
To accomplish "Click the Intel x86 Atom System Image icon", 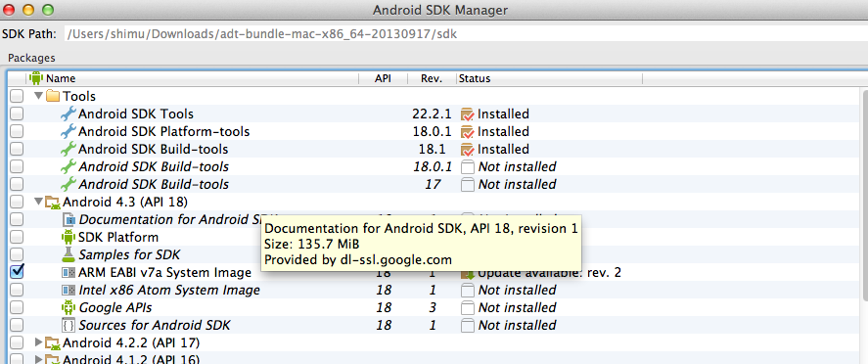I will (69, 290).
